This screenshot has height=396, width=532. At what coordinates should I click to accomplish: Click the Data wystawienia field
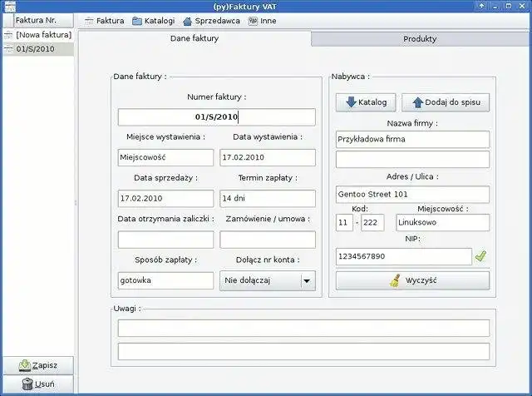[x=268, y=157]
